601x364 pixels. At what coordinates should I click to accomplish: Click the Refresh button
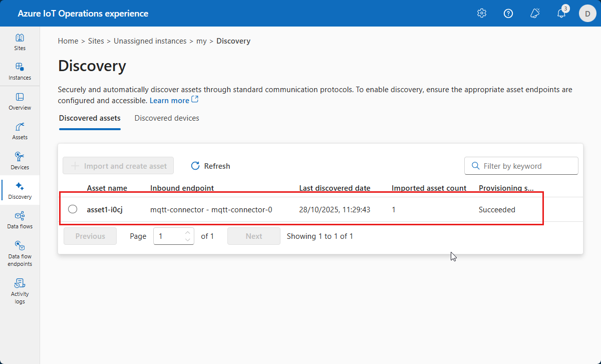[210, 166]
